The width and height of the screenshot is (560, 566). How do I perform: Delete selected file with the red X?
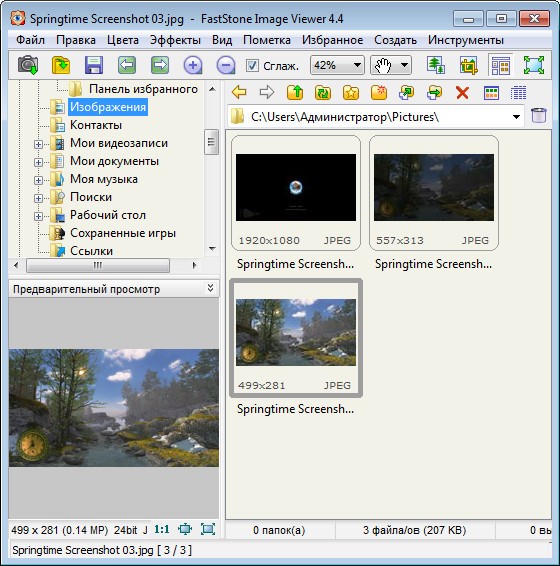462,92
